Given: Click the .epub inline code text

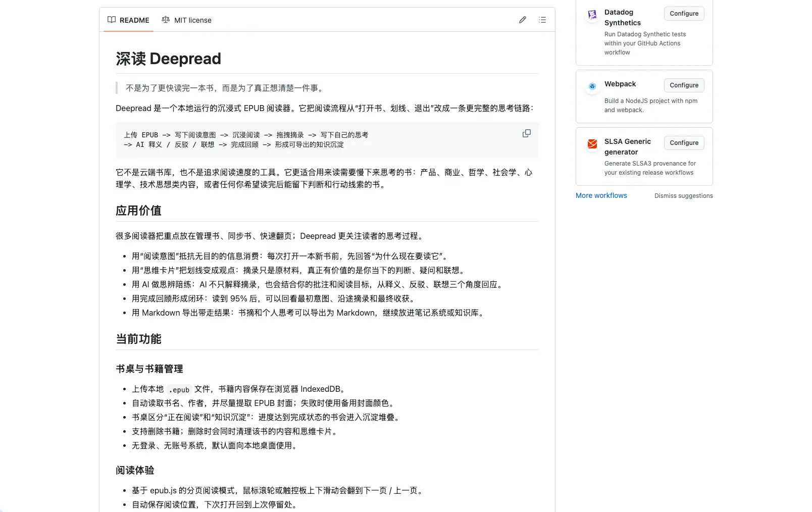Looking at the screenshot, I should click(x=179, y=389).
